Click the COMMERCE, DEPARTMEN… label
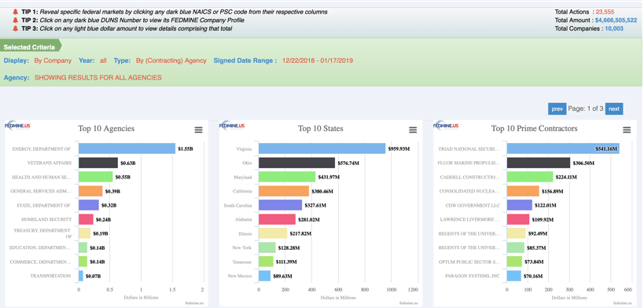 [40, 262]
